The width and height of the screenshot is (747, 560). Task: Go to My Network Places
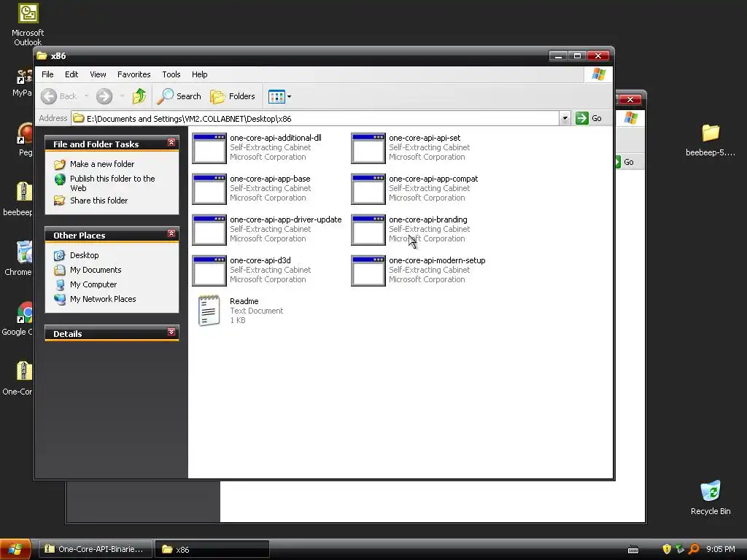103,299
